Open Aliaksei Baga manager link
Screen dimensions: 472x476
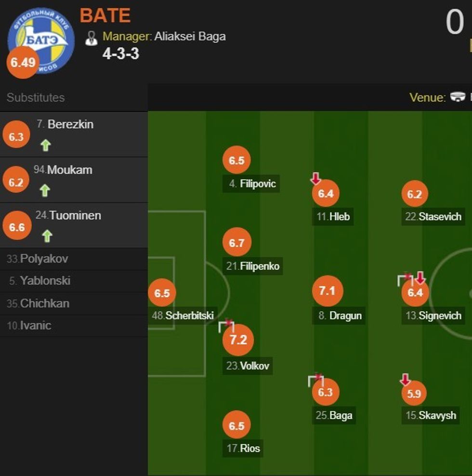(190, 37)
